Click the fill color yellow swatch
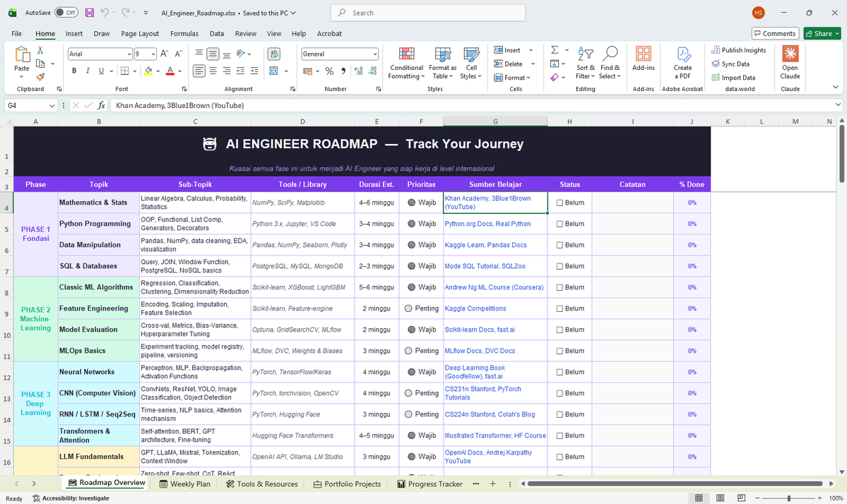The image size is (847, 504). tap(148, 71)
